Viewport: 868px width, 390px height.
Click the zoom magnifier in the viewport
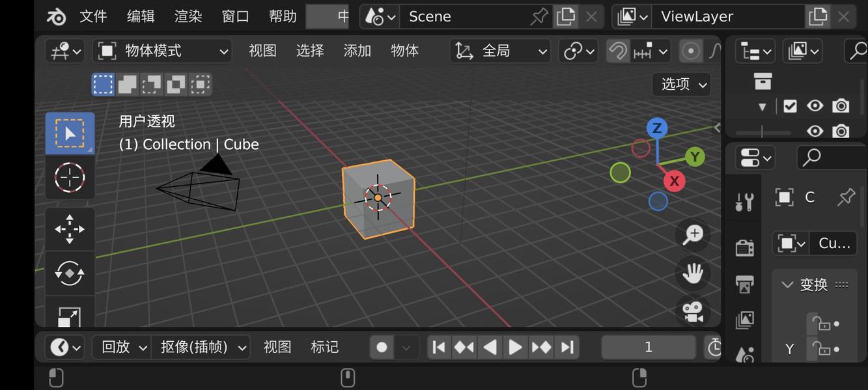coord(692,234)
